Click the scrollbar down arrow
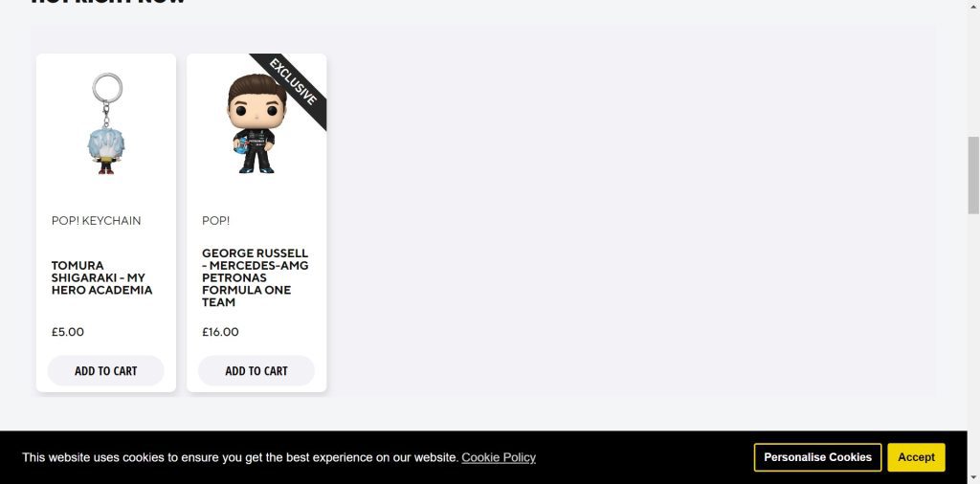The height and width of the screenshot is (484, 980). pyautogui.click(x=973, y=477)
